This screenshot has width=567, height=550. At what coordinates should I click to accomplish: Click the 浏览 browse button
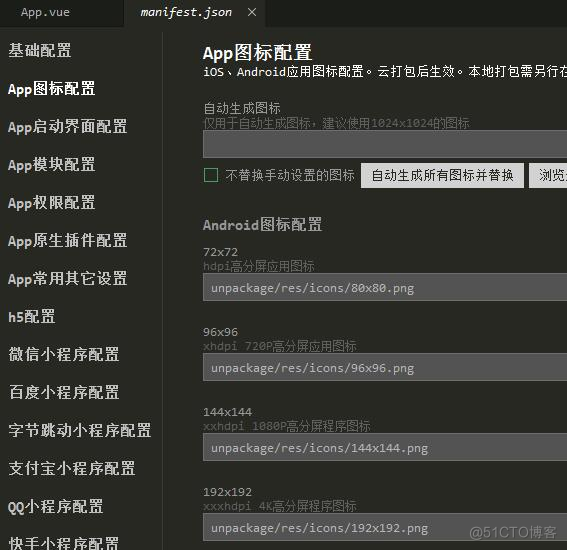pyautogui.click(x=548, y=175)
